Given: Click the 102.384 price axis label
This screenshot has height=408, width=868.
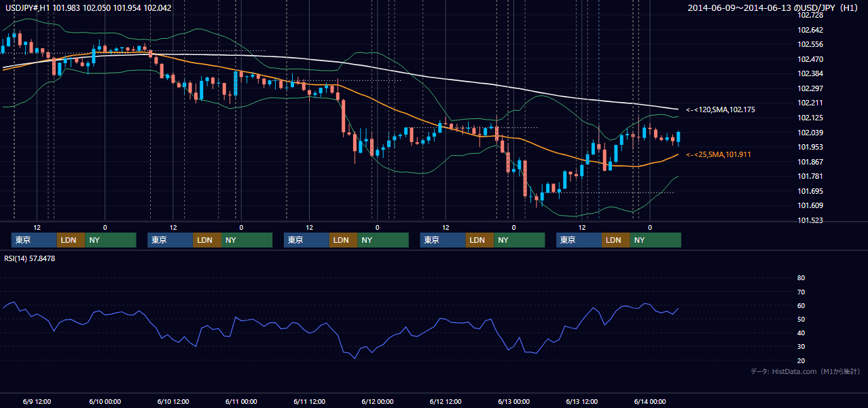Looking at the screenshot, I should point(810,73).
